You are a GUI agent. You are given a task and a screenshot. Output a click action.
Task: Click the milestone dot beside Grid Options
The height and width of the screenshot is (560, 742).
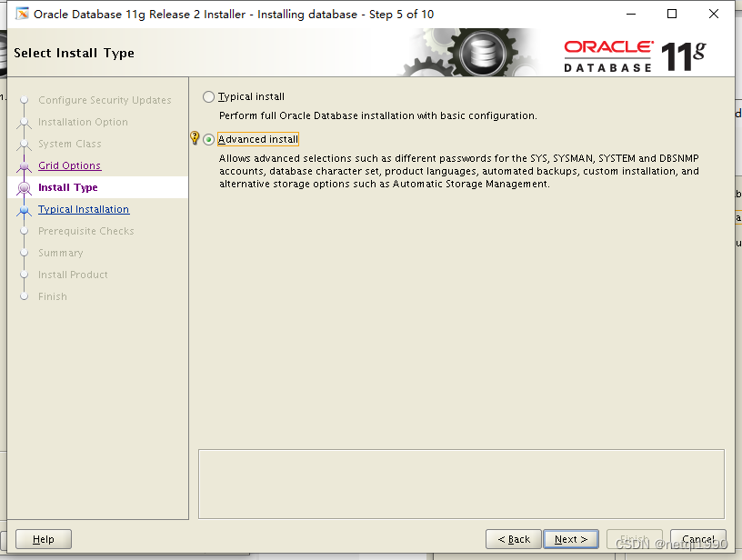tap(23, 165)
